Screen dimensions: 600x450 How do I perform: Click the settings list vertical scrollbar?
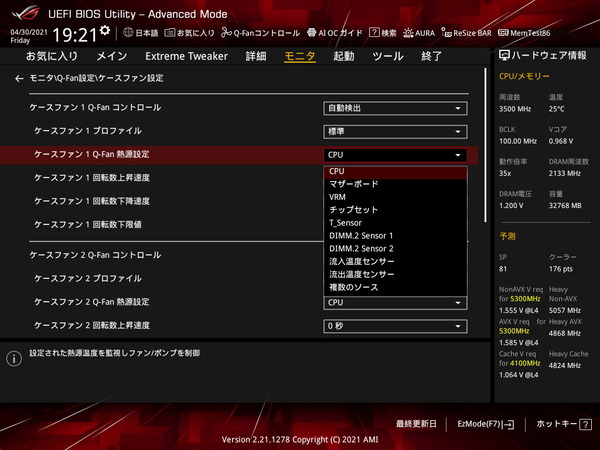pos(486,145)
